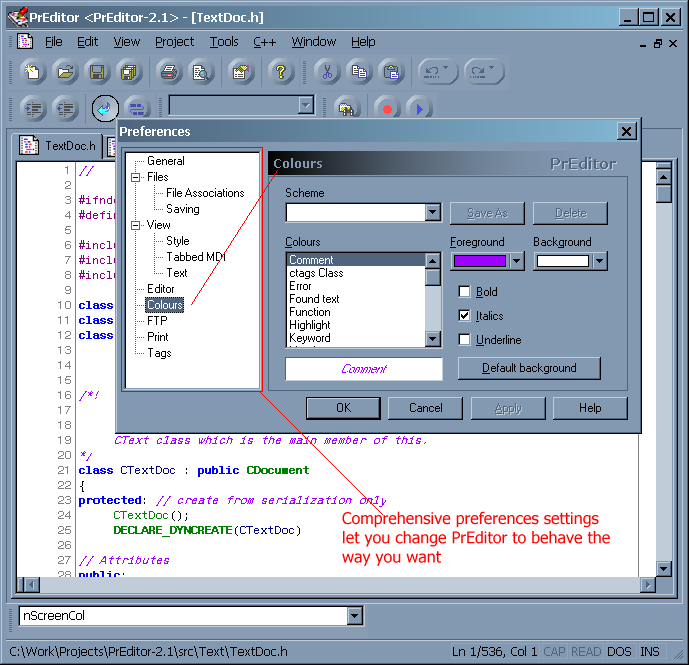Screen dimensions: 689x665
Task: Open the Properties toolbar icon
Action: coord(241,72)
